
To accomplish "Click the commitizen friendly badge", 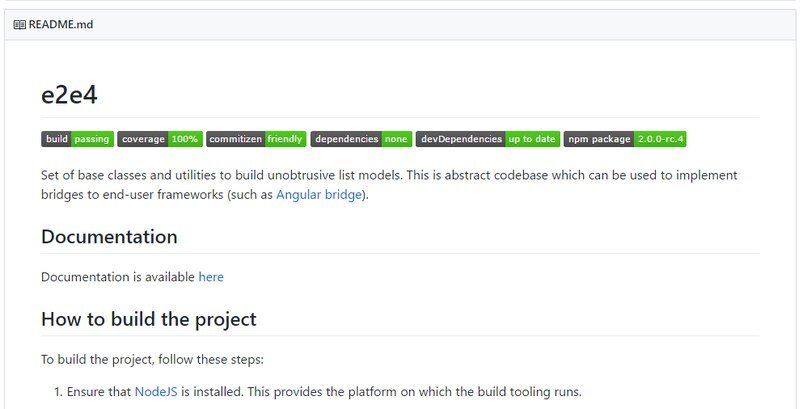I will (255, 139).
